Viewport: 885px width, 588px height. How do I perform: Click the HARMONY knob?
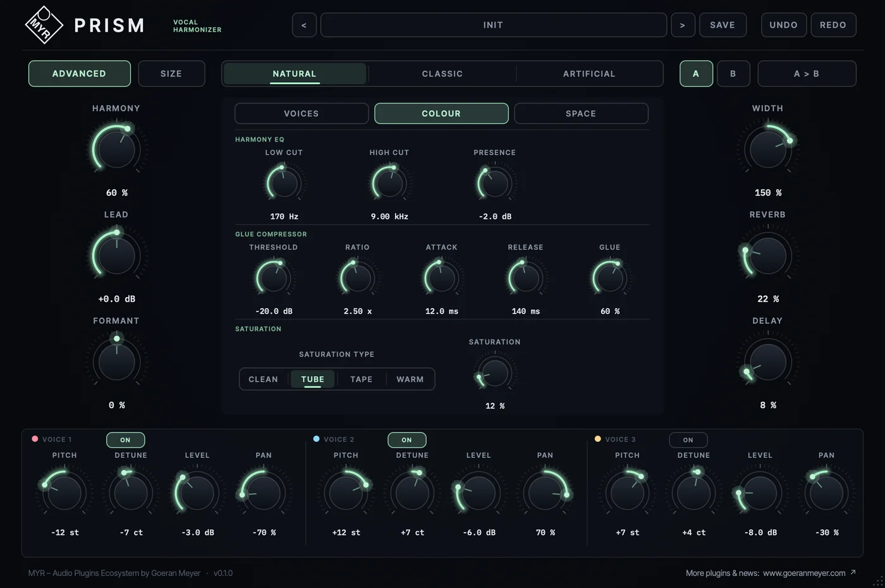(116, 149)
